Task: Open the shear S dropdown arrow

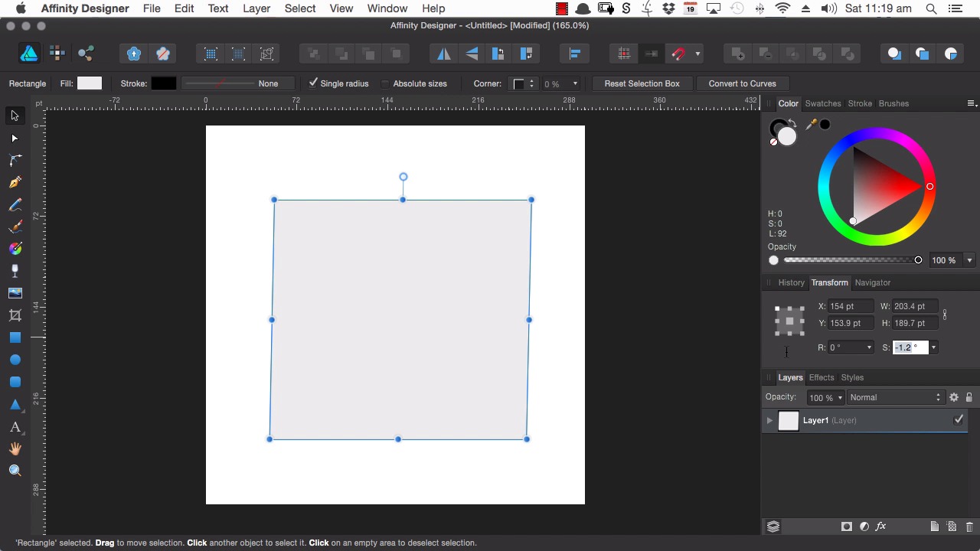Action: [933, 347]
